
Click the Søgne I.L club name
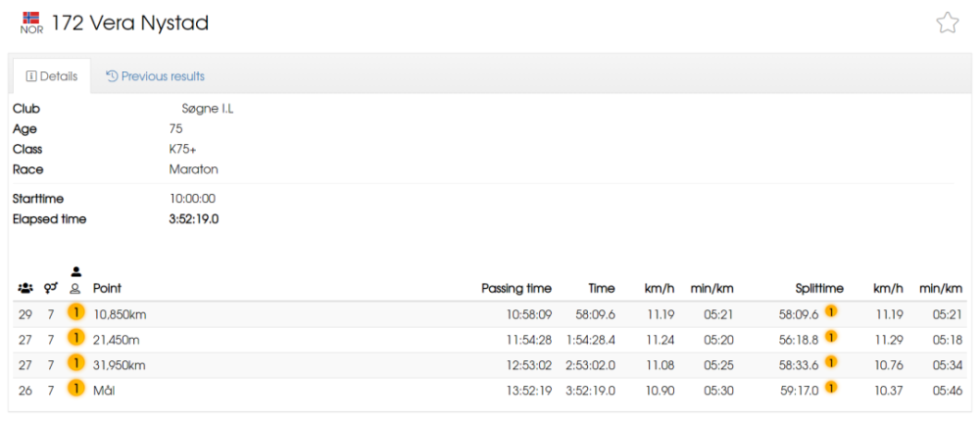click(x=203, y=110)
